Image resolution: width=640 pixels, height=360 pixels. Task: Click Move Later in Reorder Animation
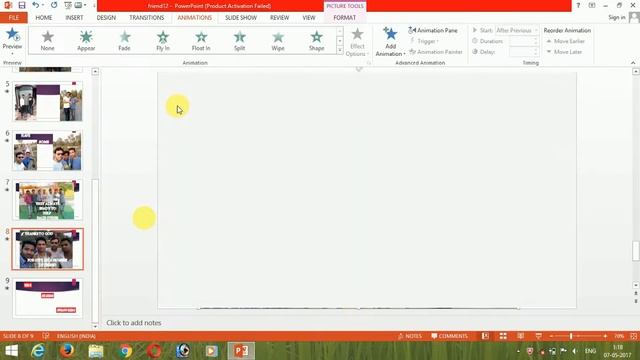tap(564, 52)
